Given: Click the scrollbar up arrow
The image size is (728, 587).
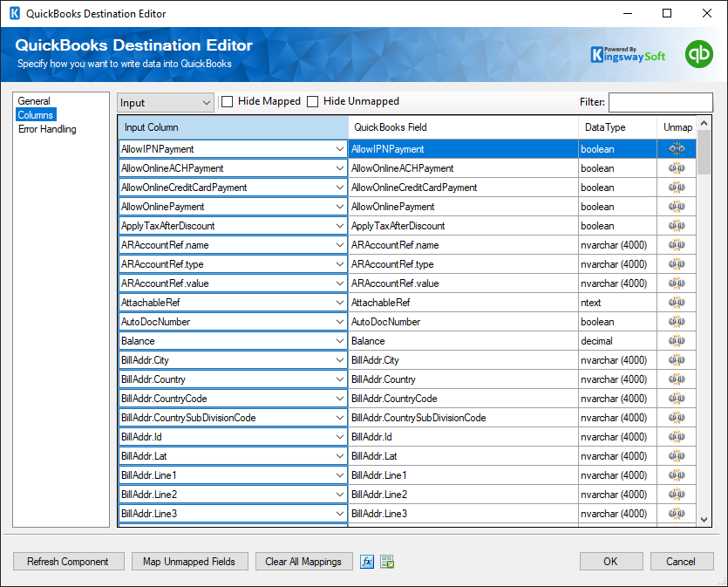Looking at the screenshot, I should (x=704, y=123).
